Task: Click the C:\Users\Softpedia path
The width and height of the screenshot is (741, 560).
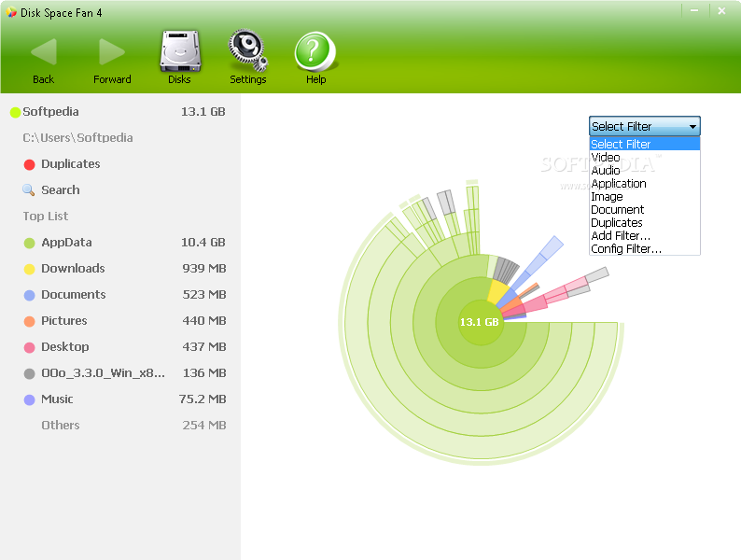Action: (x=77, y=137)
